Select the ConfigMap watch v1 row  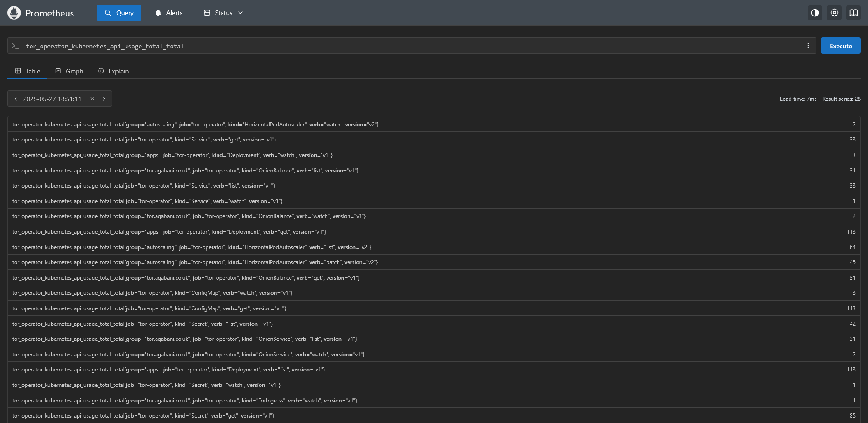tap(434, 293)
